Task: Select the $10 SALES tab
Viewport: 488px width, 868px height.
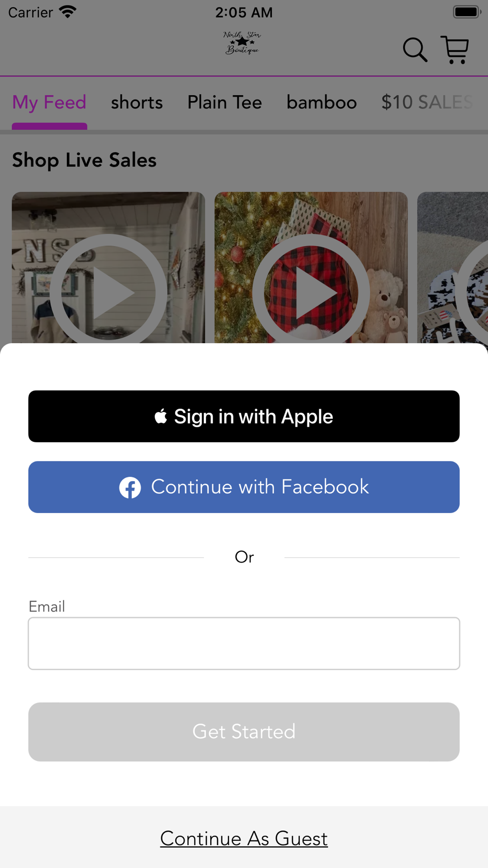Action: coord(427,103)
